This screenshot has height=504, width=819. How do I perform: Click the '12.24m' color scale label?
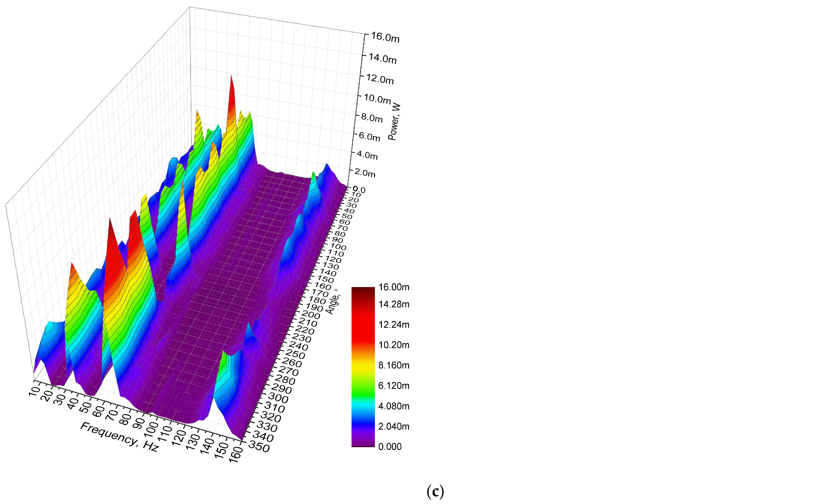click(394, 324)
